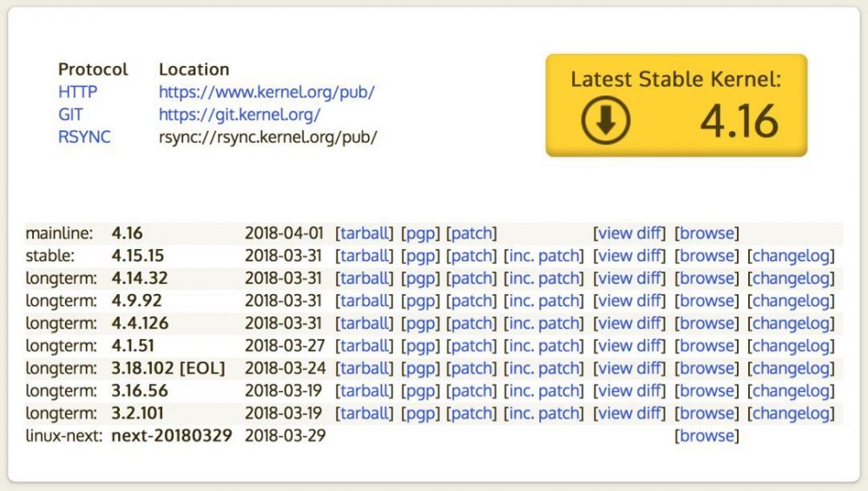The width and height of the screenshot is (868, 491).
Task: Download the 3.18.102 [EOL] tarball
Action: [x=365, y=368]
